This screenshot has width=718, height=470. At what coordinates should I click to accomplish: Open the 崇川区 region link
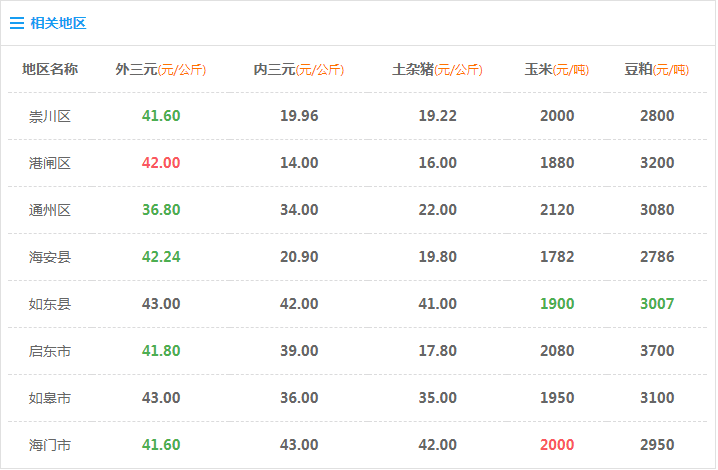[50, 116]
